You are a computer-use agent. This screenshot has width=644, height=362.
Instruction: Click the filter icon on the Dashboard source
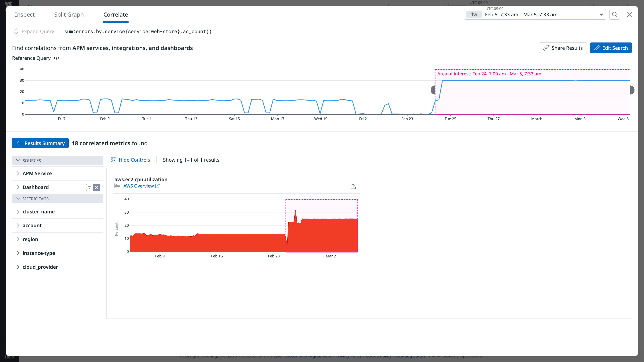(90, 187)
